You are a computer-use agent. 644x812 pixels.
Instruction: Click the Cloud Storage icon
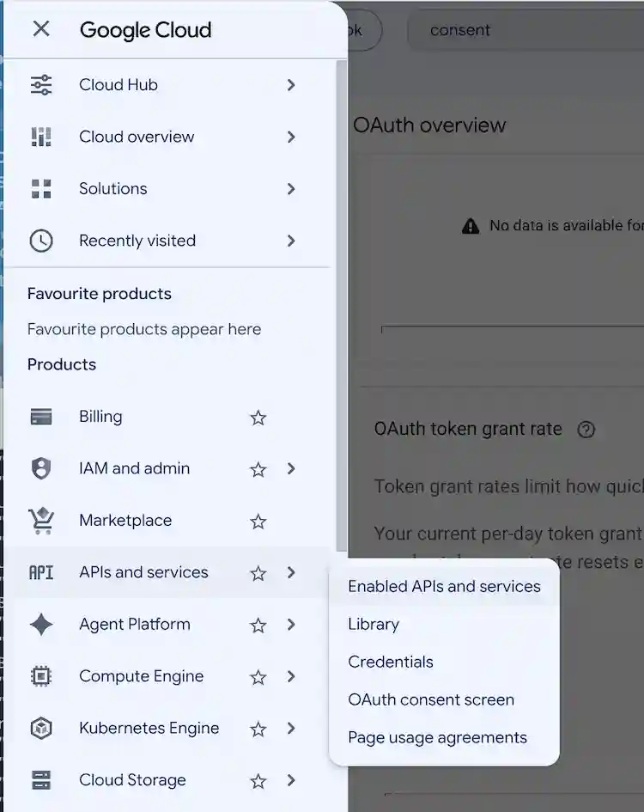(x=41, y=780)
